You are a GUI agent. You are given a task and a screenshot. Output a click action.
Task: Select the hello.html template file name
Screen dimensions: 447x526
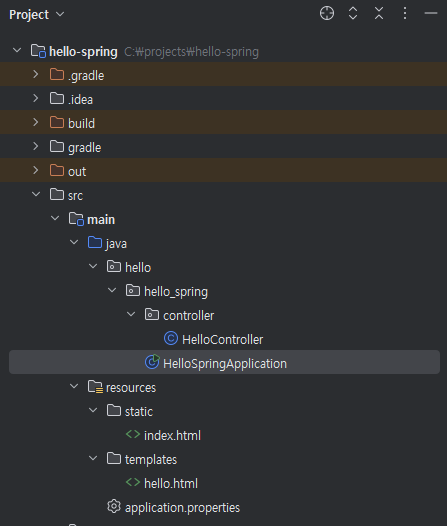pyautogui.click(x=171, y=483)
